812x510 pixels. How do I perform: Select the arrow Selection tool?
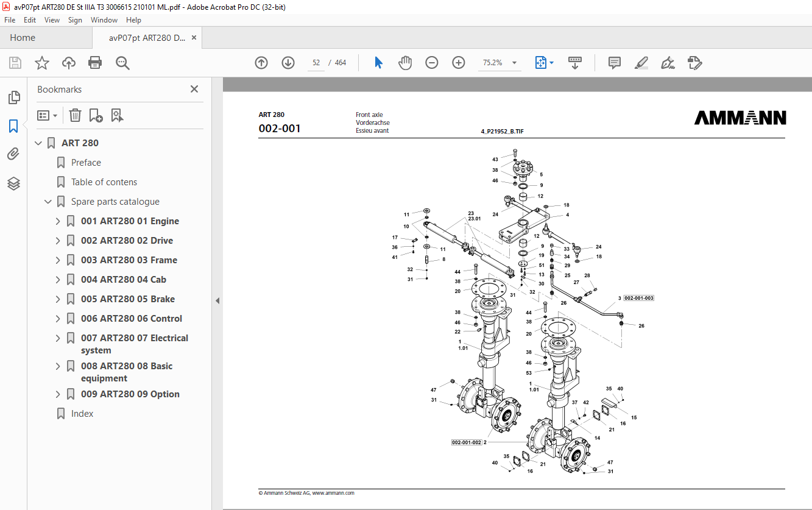pyautogui.click(x=378, y=63)
